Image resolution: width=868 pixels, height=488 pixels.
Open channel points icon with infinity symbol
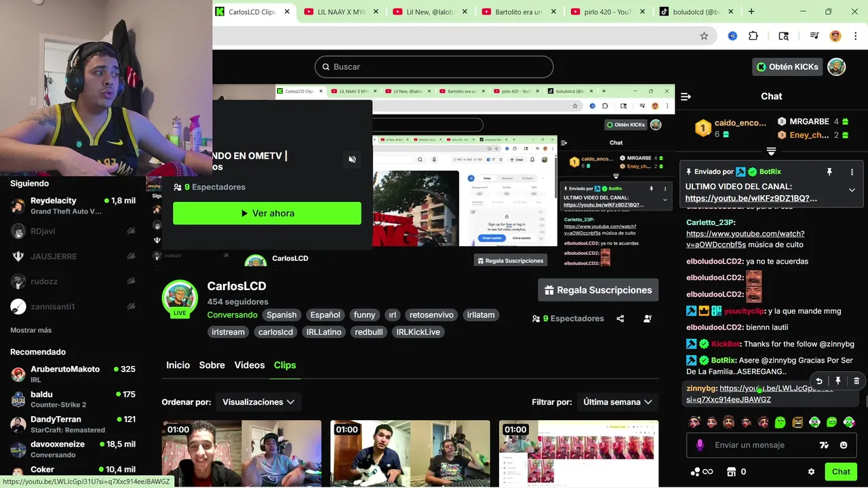click(702, 472)
